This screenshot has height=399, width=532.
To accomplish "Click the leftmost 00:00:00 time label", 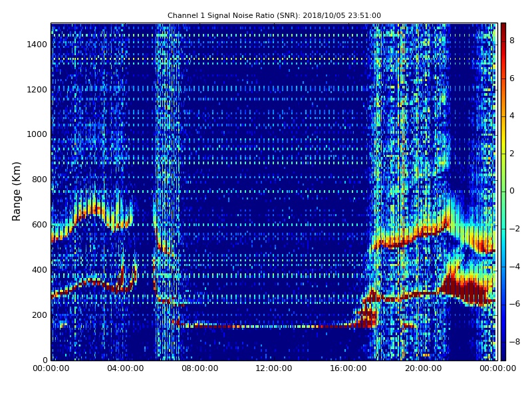I will click(51, 368).
